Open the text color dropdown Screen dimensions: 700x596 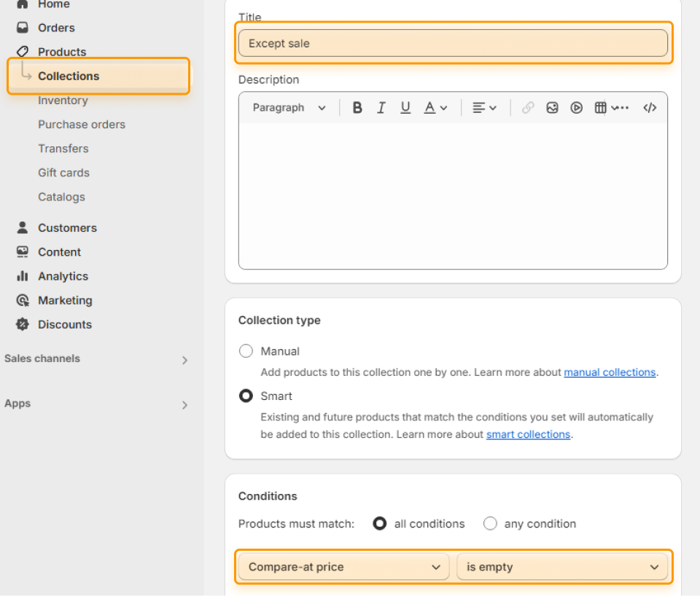(435, 108)
